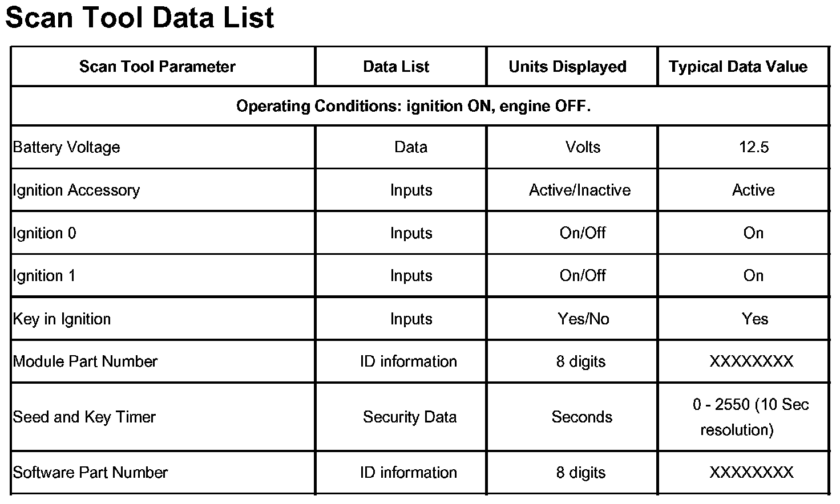Select the Ignition 0 parameter cell
The height and width of the screenshot is (504, 840).
tap(45, 233)
